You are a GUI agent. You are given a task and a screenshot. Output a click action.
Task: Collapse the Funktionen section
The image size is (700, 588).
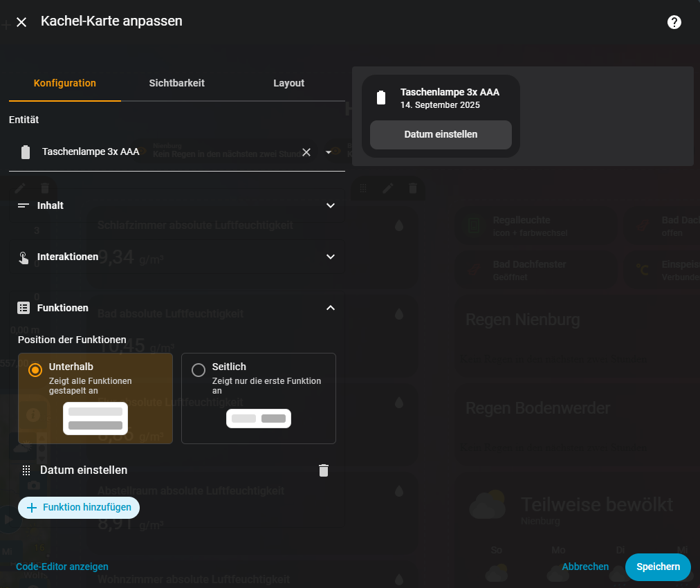click(330, 308)
